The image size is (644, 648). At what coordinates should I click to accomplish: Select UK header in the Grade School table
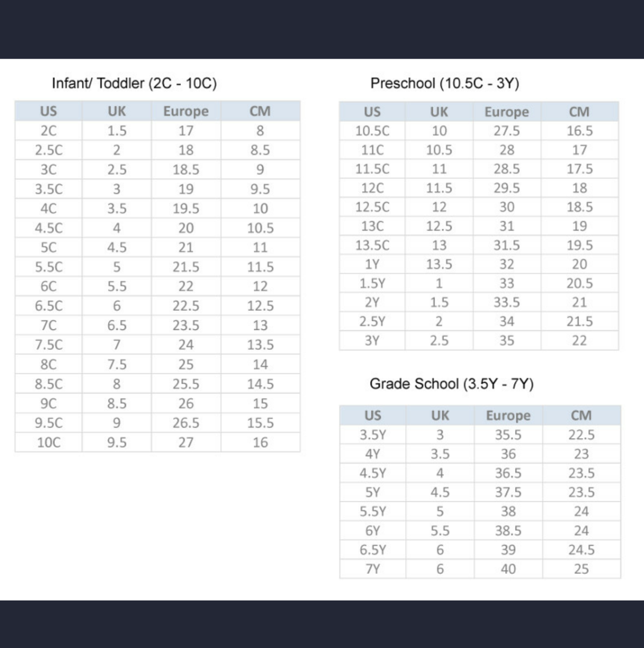(440, 415)
